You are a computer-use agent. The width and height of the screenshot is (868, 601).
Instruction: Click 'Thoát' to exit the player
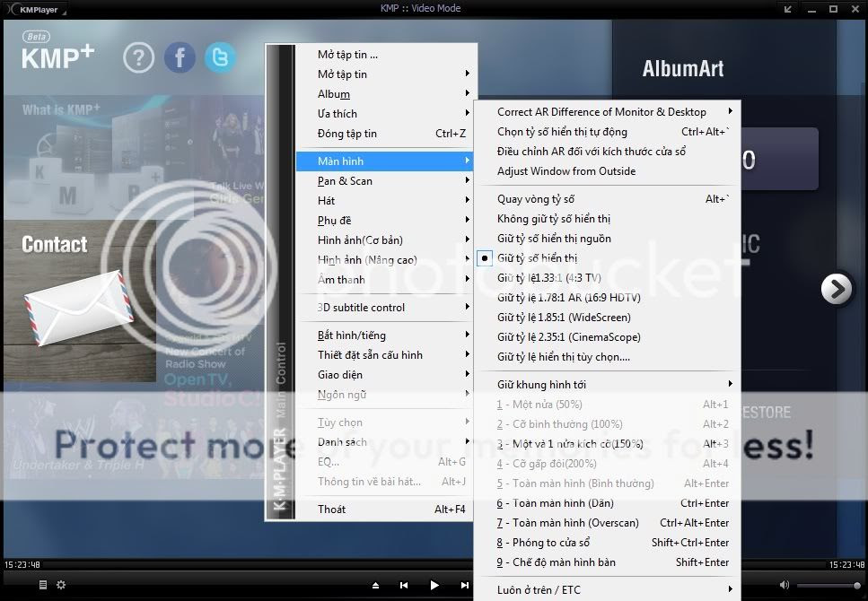[385, 510]
